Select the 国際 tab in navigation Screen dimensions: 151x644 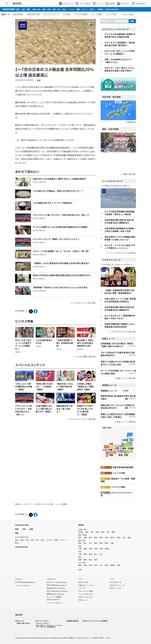[x=78, y=10]
